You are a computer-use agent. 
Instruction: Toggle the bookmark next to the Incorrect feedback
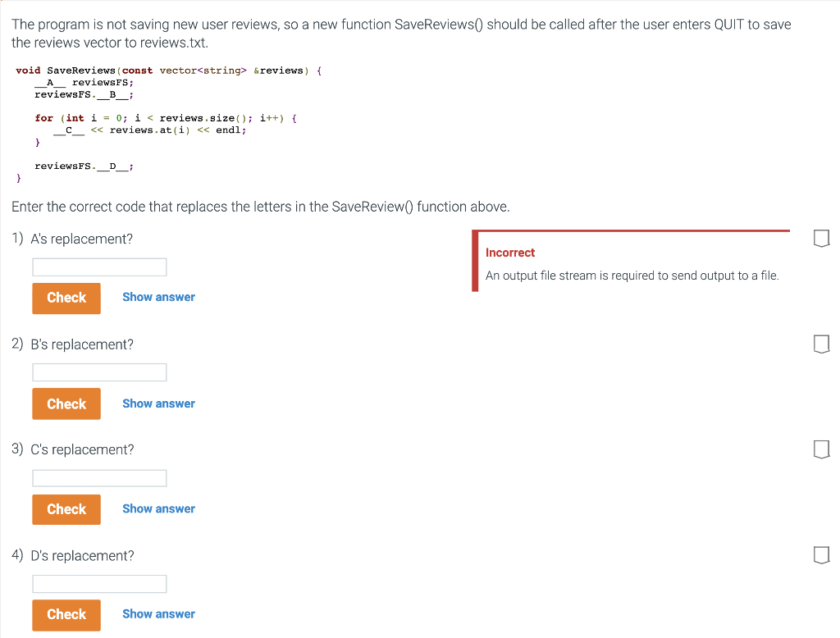coord(821,238)
